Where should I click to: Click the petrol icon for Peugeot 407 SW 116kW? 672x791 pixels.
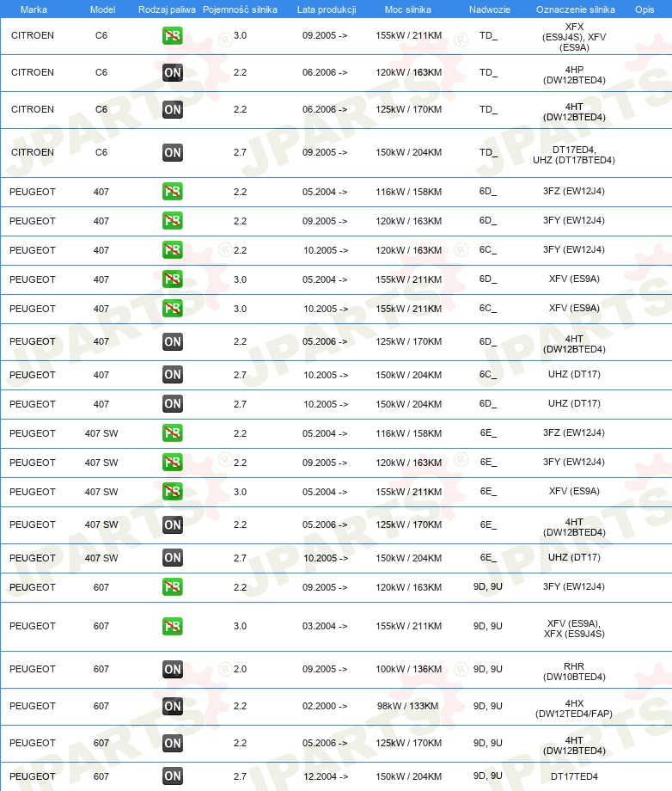tap(173, 433)
